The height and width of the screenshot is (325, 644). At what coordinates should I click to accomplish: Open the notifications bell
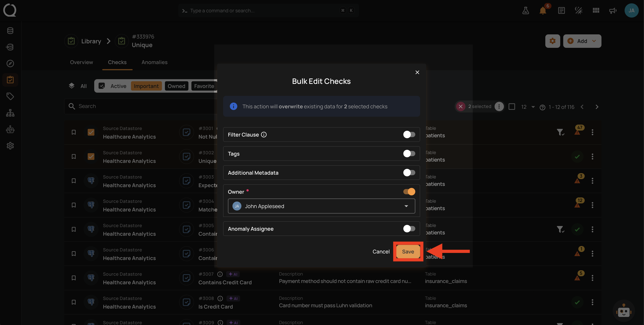543,10
